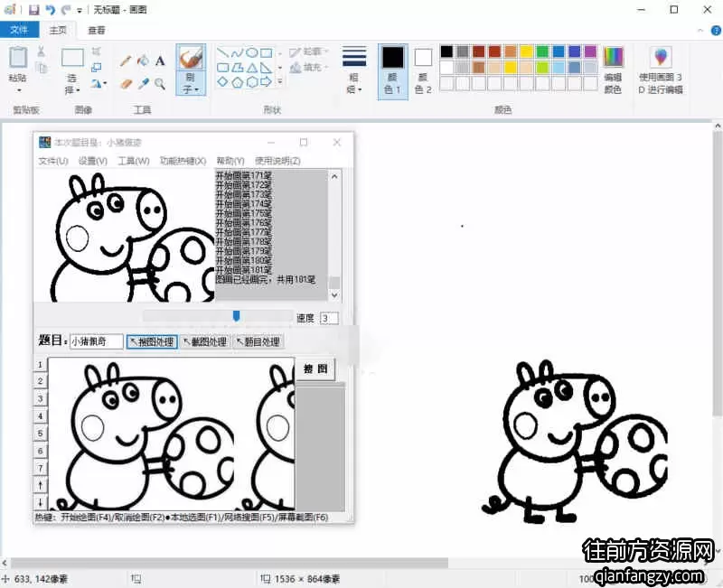723x588 pixels.
Task: Open the Edit colors dialog
Action: pyautogui.click(x=613, y=70)
